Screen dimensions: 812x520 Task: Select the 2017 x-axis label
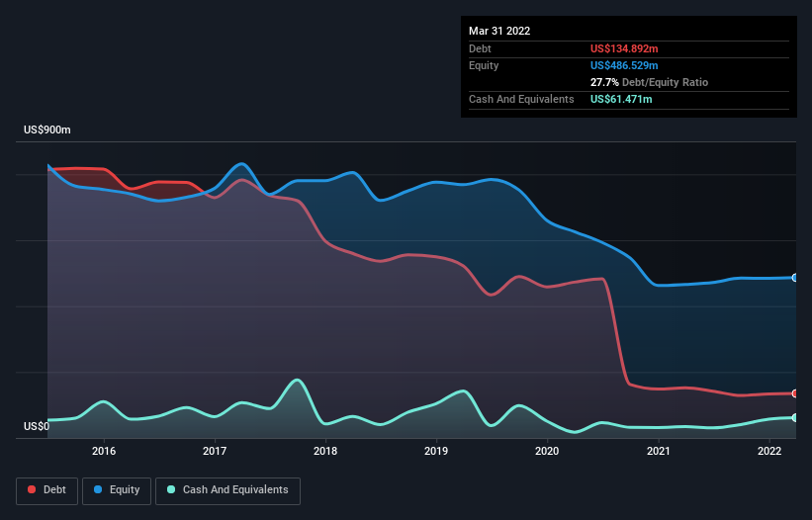click(215, 451)
